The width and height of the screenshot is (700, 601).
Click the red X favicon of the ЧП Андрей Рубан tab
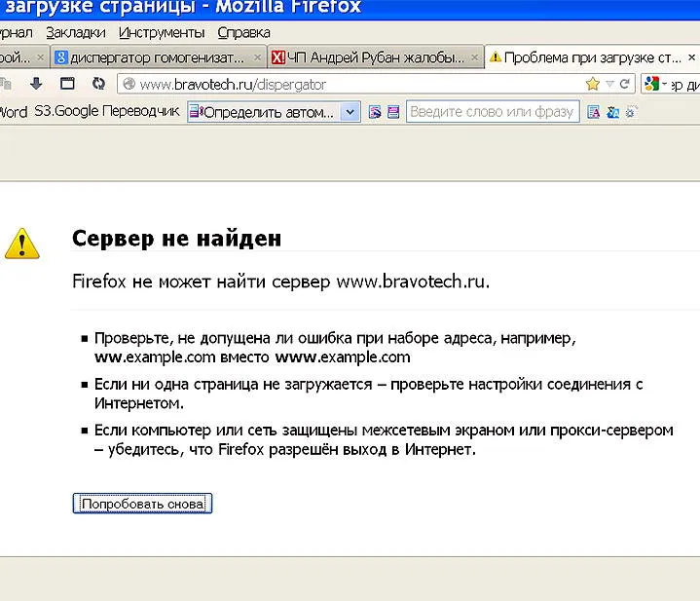point(278,57)
